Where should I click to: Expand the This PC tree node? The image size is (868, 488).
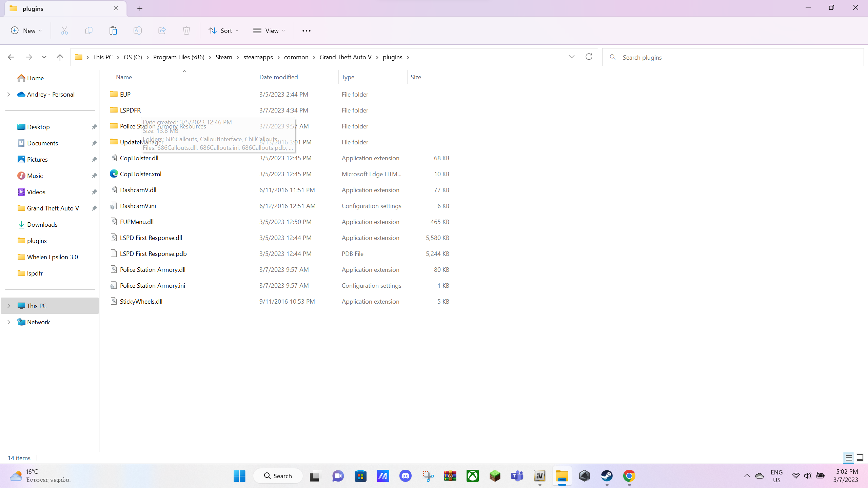click(x=9, y=306)
